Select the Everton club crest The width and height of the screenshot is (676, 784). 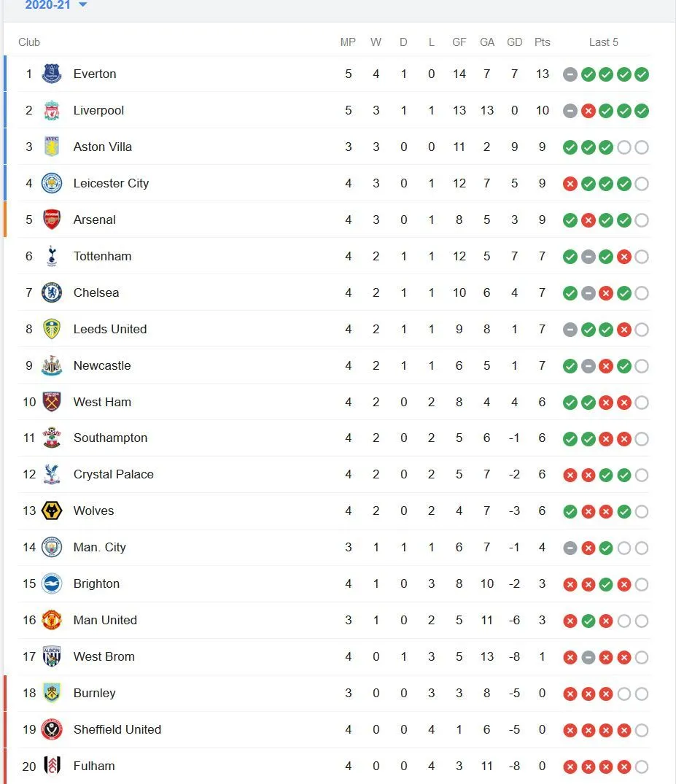click(51, 74)
